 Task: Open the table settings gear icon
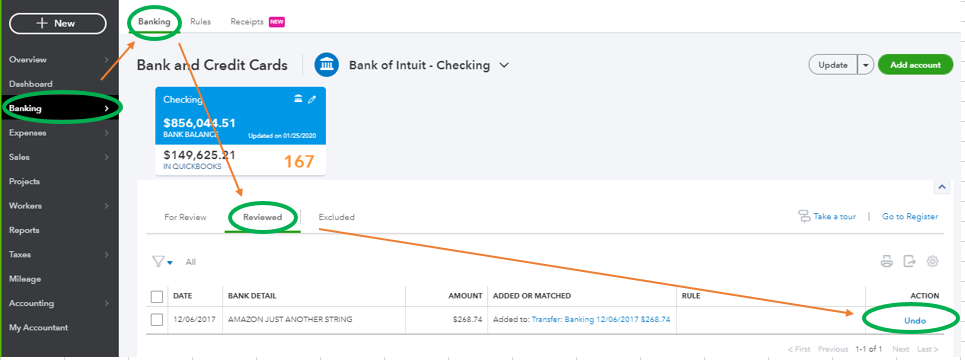tap(932, 262)
